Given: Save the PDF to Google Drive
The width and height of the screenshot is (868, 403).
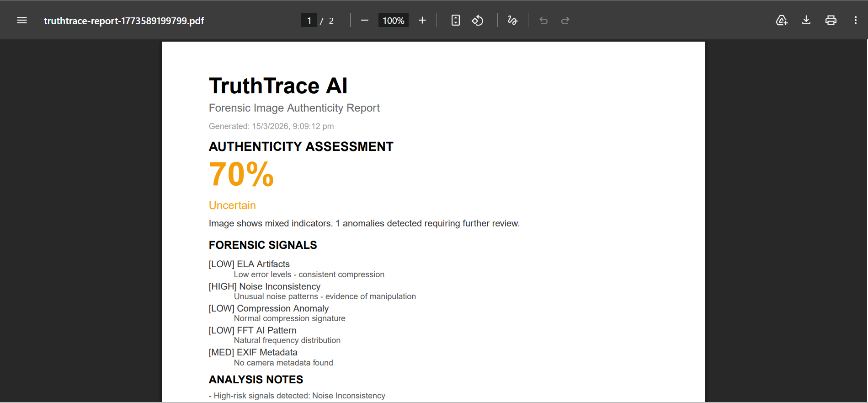Looking at the screenshot, I should tap(782, 21).
